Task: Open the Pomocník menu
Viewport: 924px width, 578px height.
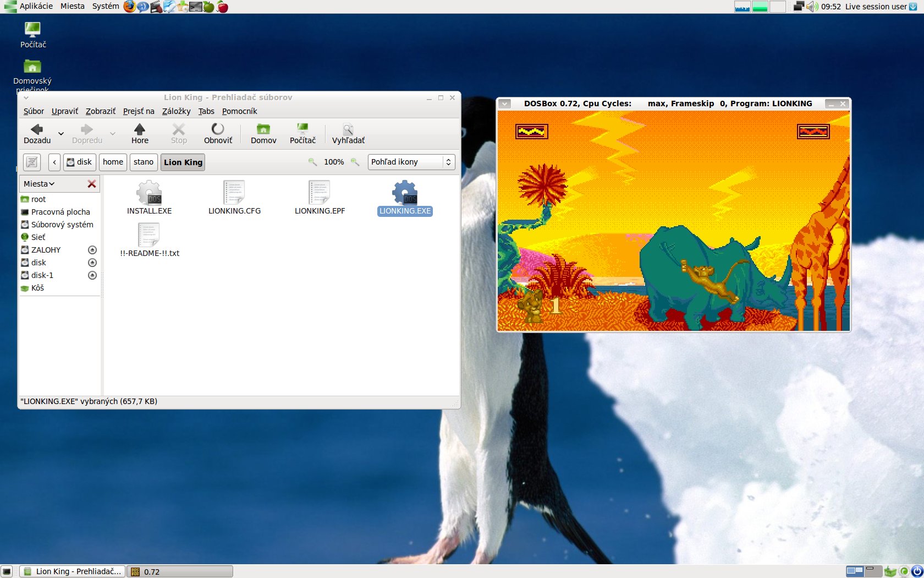Action: (239, 111)
